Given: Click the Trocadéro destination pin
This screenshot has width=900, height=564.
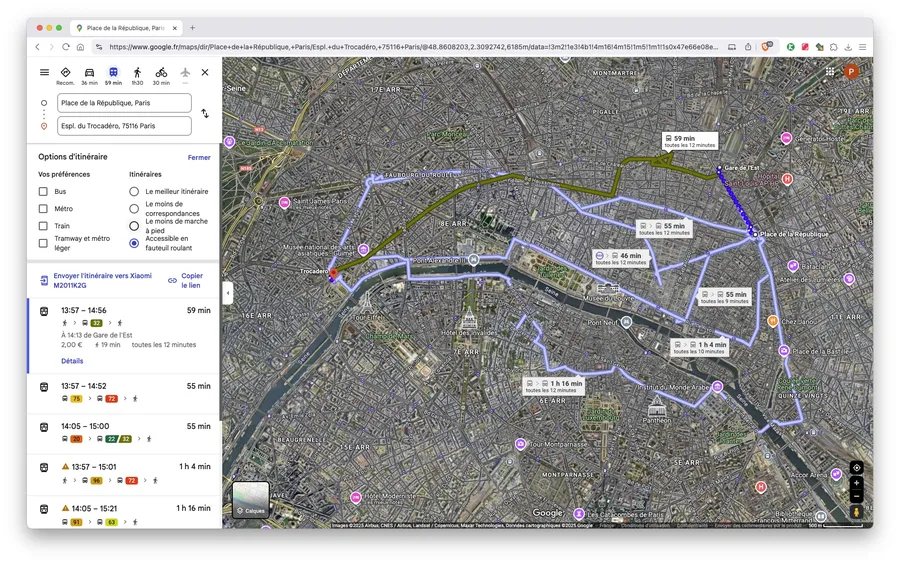Looking at the screenshot, I should click(x=333, y=275).
